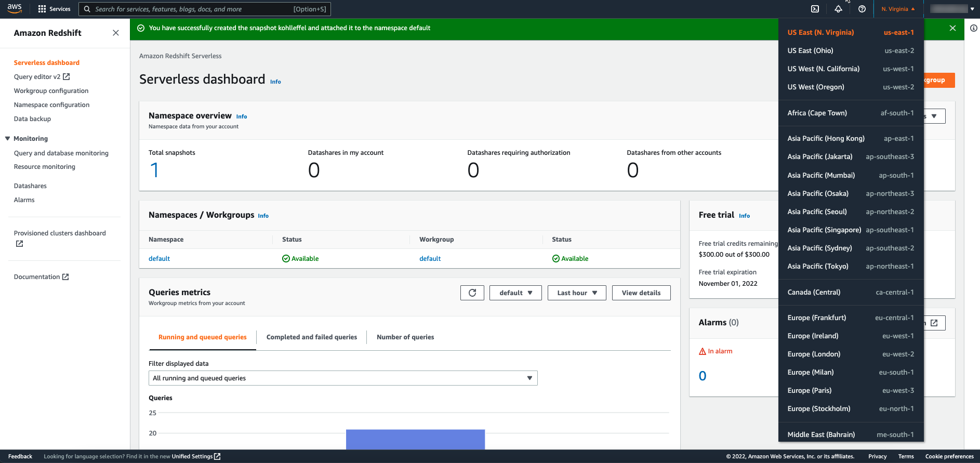Open the Last hour time range dropdown
Image resolution: width=980 pixels, height=463 pixels.
click(577, 293)
